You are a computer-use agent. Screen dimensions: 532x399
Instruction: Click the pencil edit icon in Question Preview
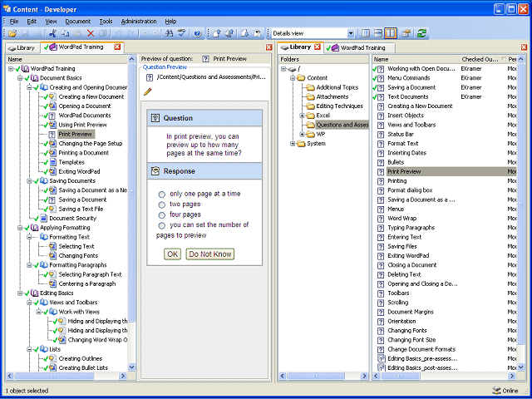click(x=148, y=91)
